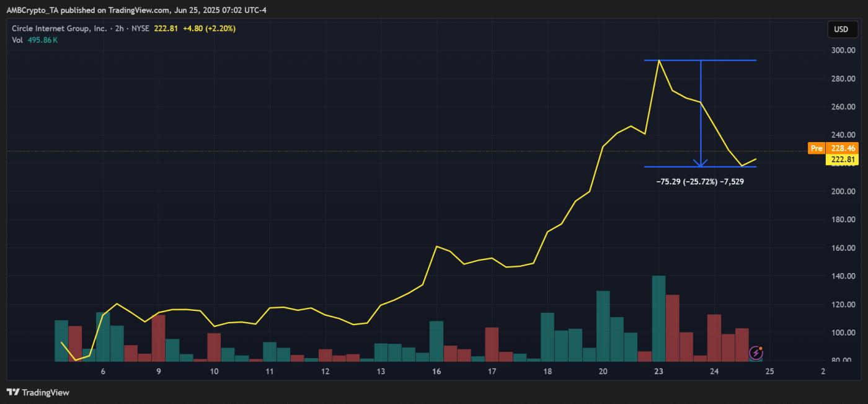Open the USD currency selector

[x=842, y=29]
